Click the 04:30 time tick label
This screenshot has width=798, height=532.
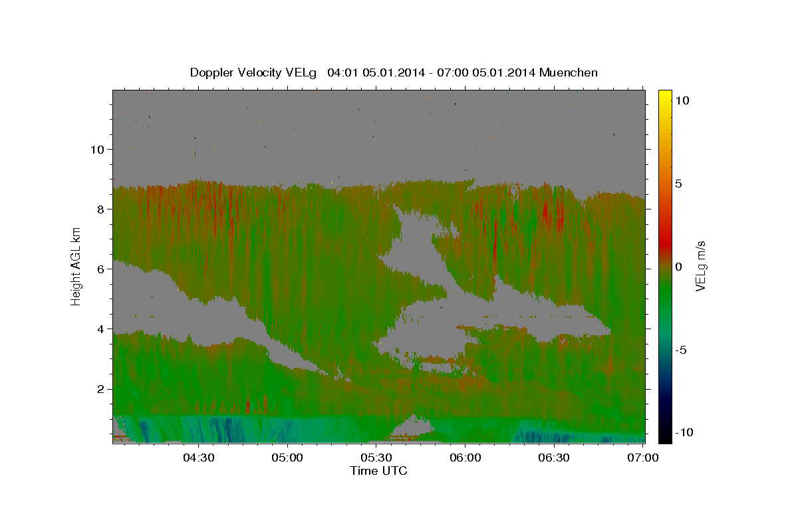[198, 458]
